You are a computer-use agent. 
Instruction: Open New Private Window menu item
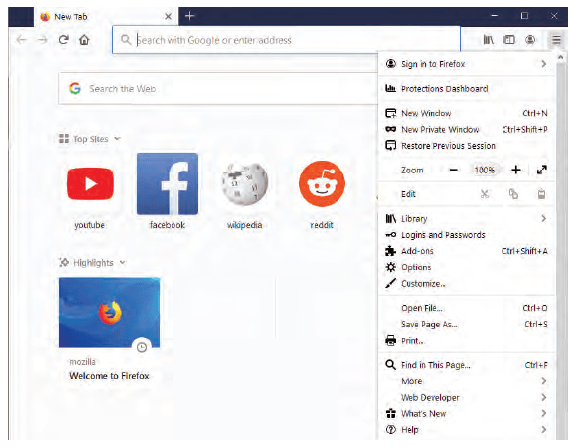pos(466,129)
